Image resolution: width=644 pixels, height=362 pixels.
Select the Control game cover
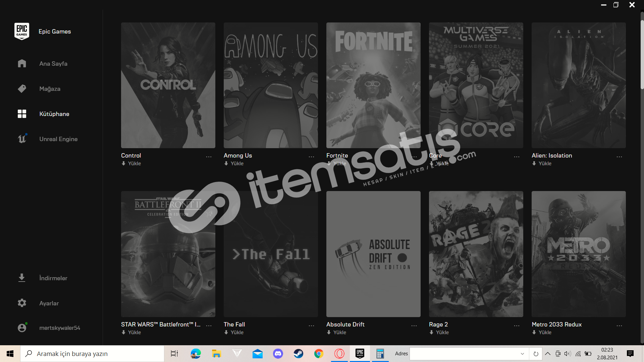[168, 85]
